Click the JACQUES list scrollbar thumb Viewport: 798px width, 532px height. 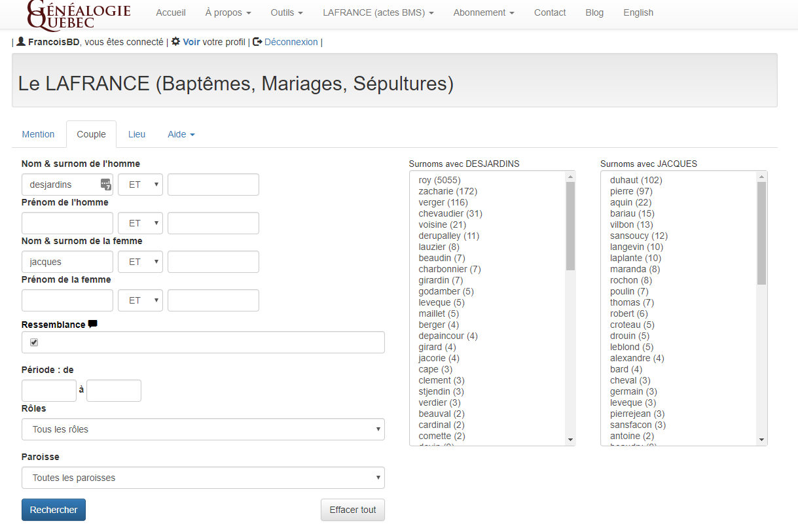(x=761, y=233)
